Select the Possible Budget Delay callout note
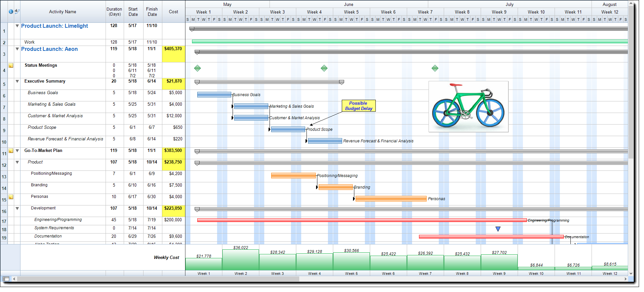Viewport: 644px width, 292px height. 358,106
